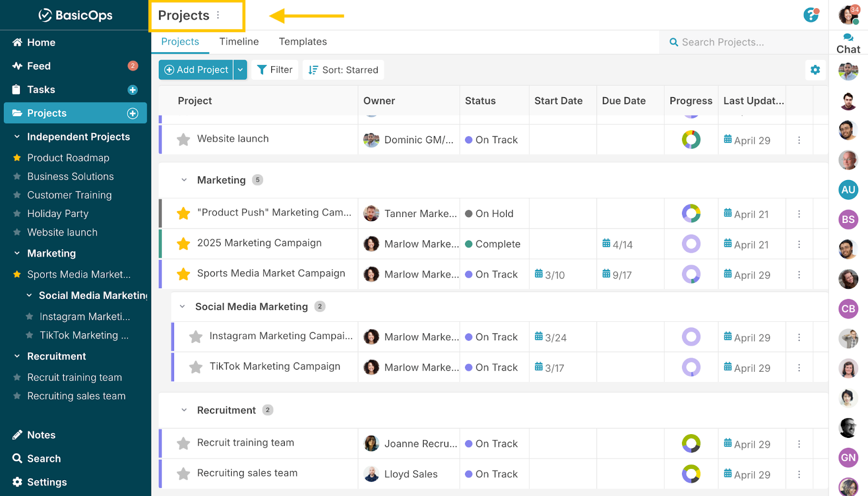868x496 pixels.
Task: Click the Sort: Starred button
Action: coord(343,70)
